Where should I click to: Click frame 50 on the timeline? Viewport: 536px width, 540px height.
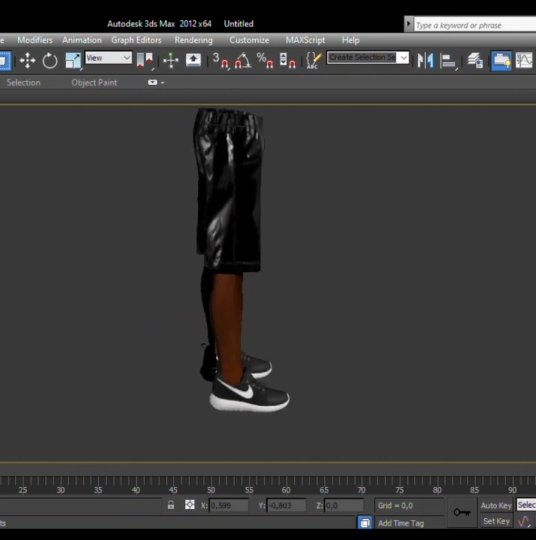(x=211, y=490)
